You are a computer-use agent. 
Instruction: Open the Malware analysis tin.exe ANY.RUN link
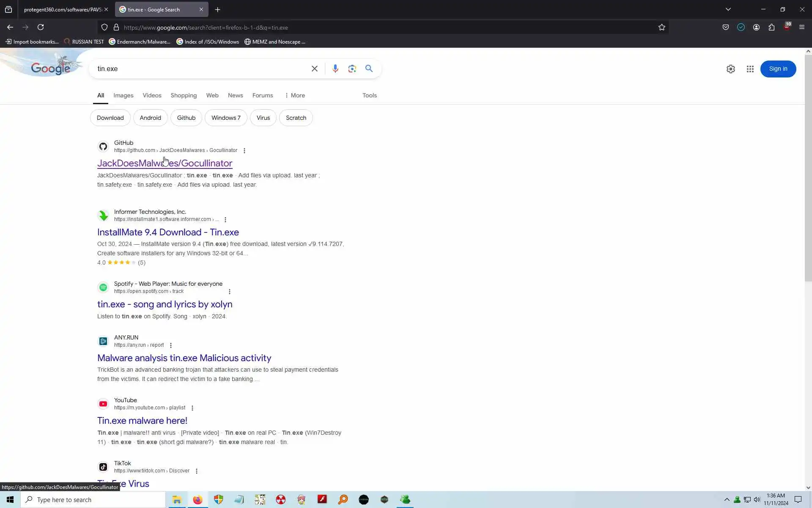click(184, 358)
